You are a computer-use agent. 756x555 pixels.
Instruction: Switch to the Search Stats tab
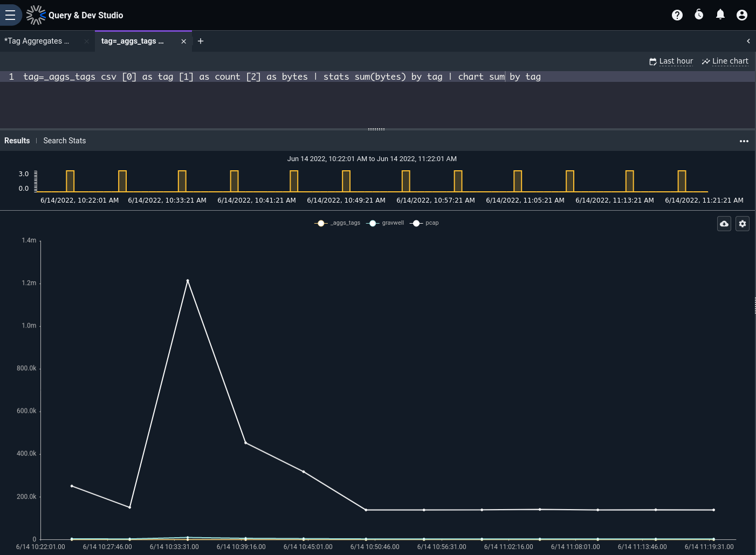tap(65, 141)
